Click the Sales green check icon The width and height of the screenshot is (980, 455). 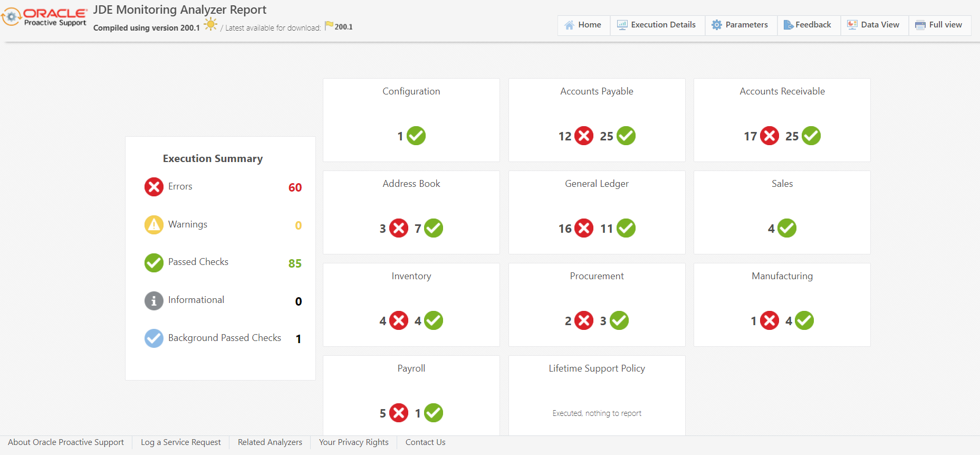(787, 228)
